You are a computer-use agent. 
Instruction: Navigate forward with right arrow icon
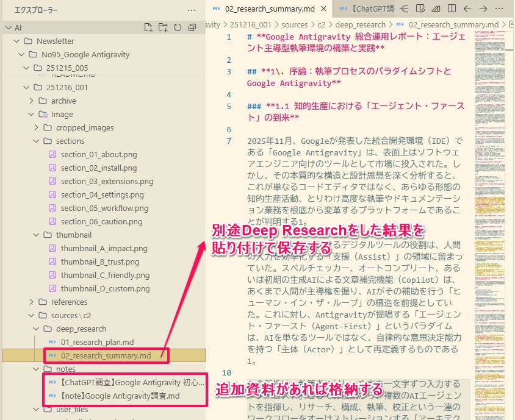[x=483, y=9]
